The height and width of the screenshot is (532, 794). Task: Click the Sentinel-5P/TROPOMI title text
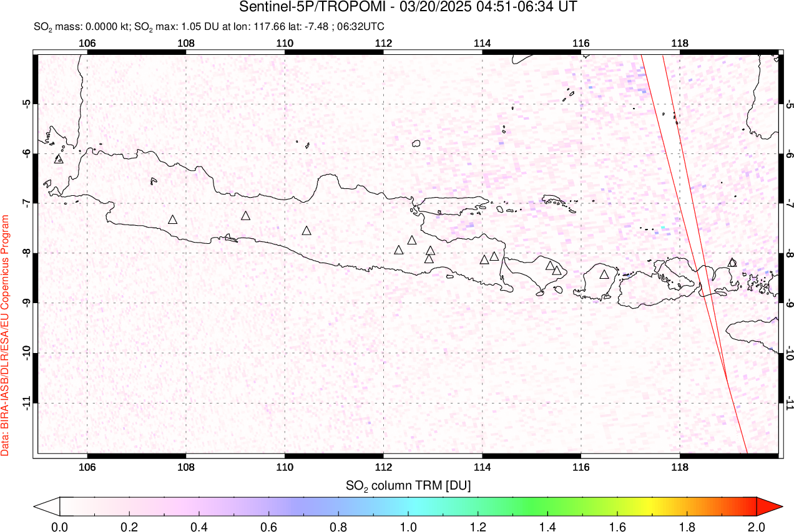[408, 7]
